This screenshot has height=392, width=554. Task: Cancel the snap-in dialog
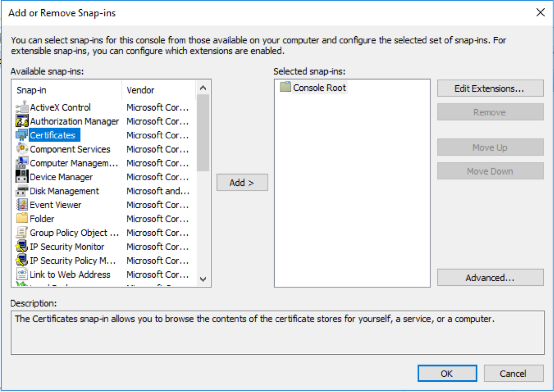(x=514, y=373)
